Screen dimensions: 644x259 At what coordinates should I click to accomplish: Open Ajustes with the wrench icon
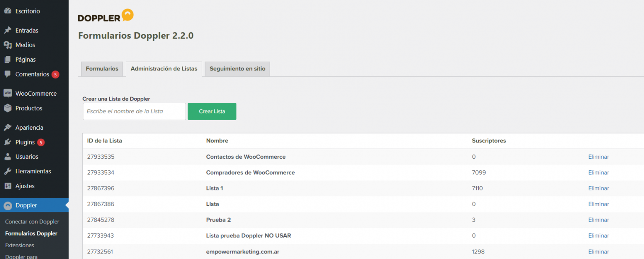[x=8, y=186]
